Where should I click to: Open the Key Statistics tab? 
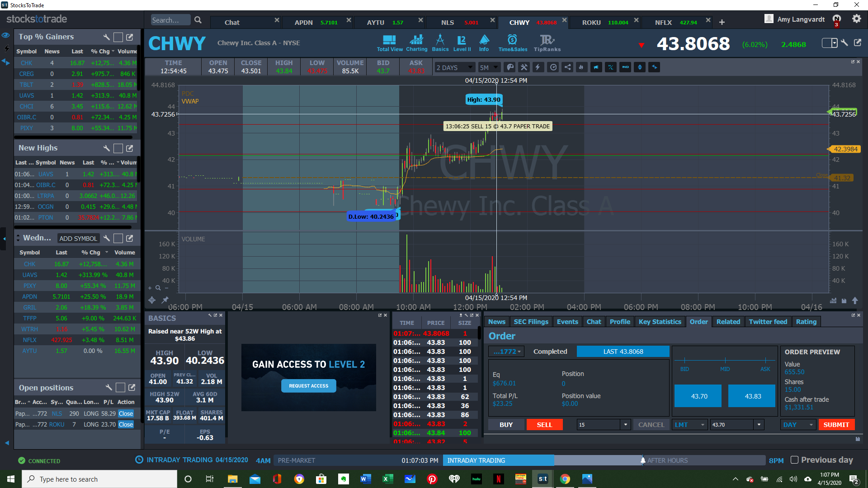point(660,322)
